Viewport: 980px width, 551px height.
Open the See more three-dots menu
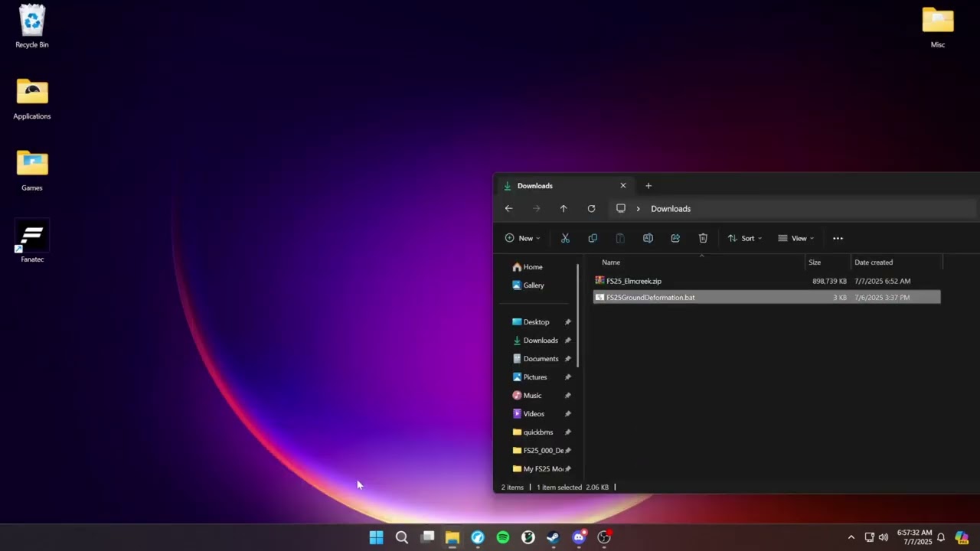[838, 238]
